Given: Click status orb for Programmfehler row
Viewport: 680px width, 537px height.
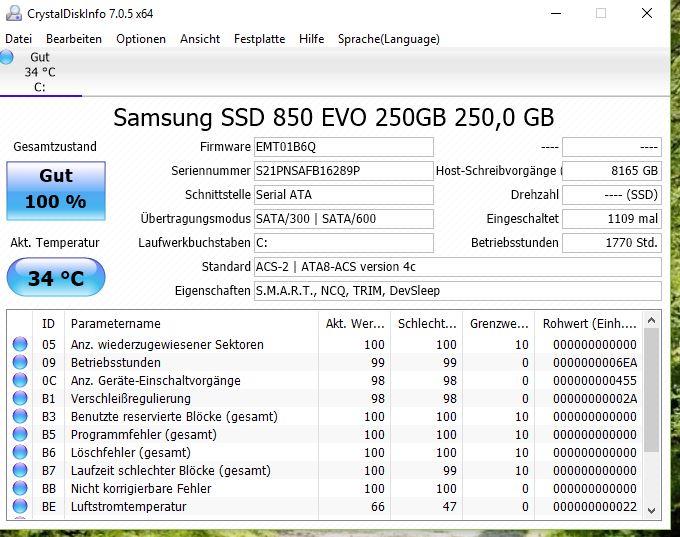Looking at the screenshot, I should 20,434.
